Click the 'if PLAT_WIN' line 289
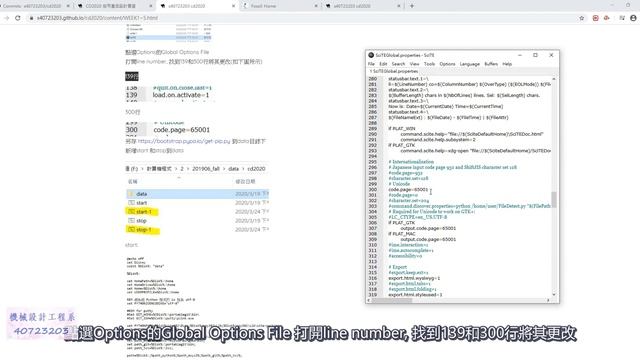This screenshot has height=360, width=640. tap(402, 129)
